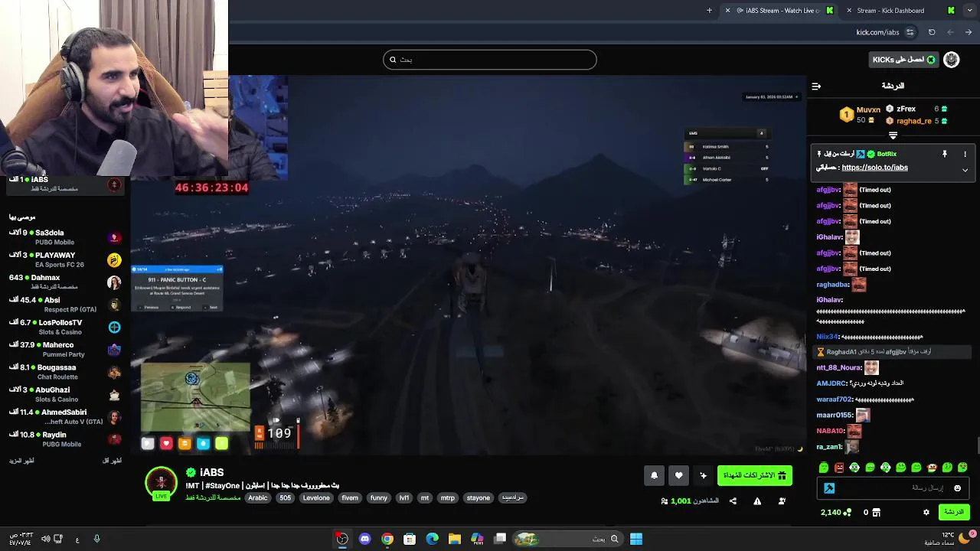Screen dimensions: 980x551
Task: Click username waraaf702 in chat
Action: 835,399
